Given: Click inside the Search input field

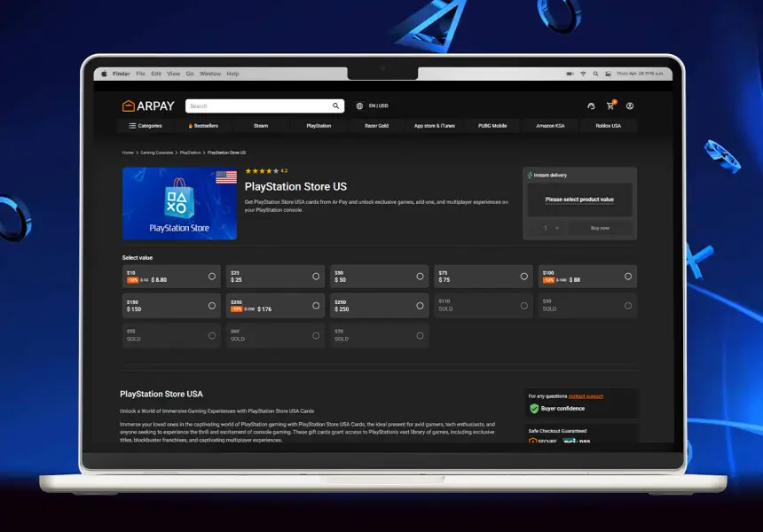Looking at the screenshot, I should pos(257,106).
